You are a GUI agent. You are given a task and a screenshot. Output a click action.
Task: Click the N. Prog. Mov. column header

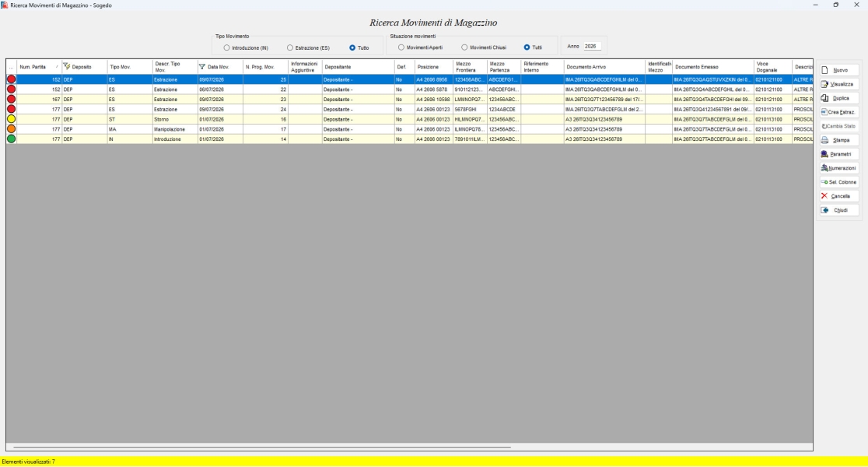266,67
